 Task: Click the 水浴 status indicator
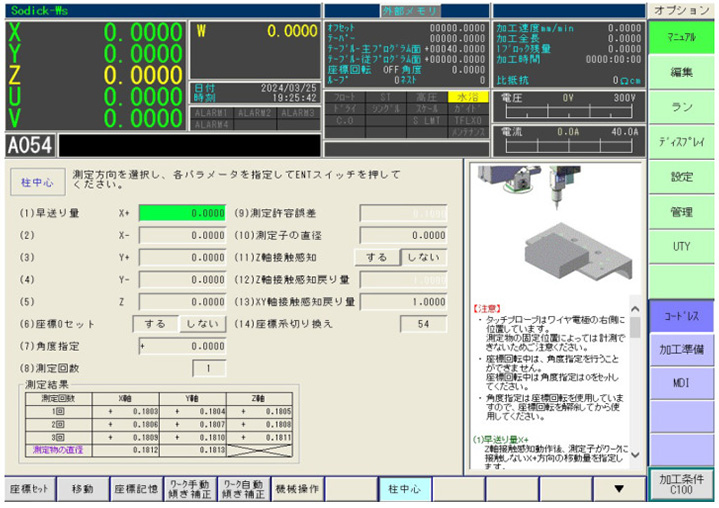pyautogui.click(x=468, y=97)
